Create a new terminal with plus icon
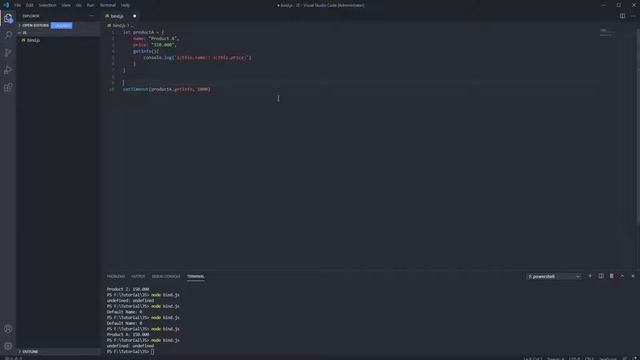This screenshot has width=640, height=360. point(590,276)
